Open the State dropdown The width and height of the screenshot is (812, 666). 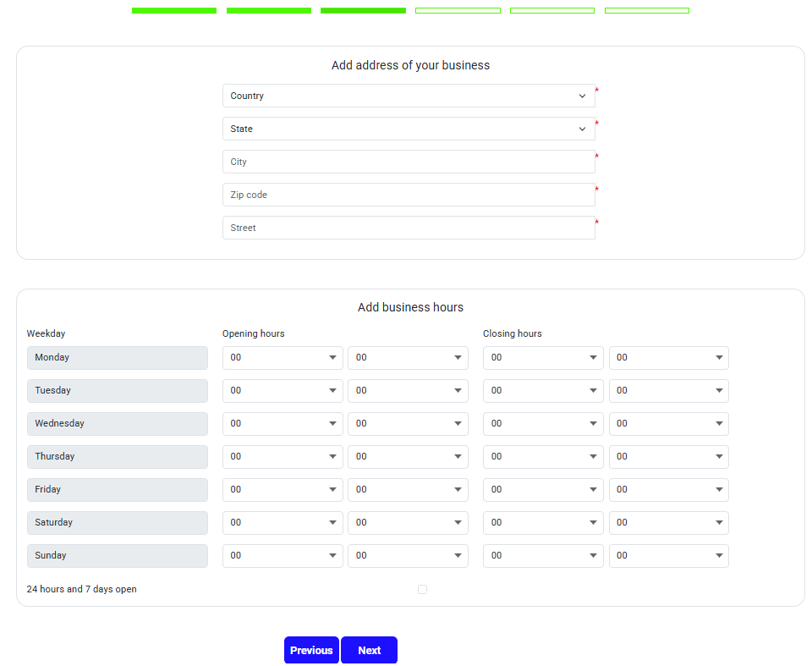(409, 129)
